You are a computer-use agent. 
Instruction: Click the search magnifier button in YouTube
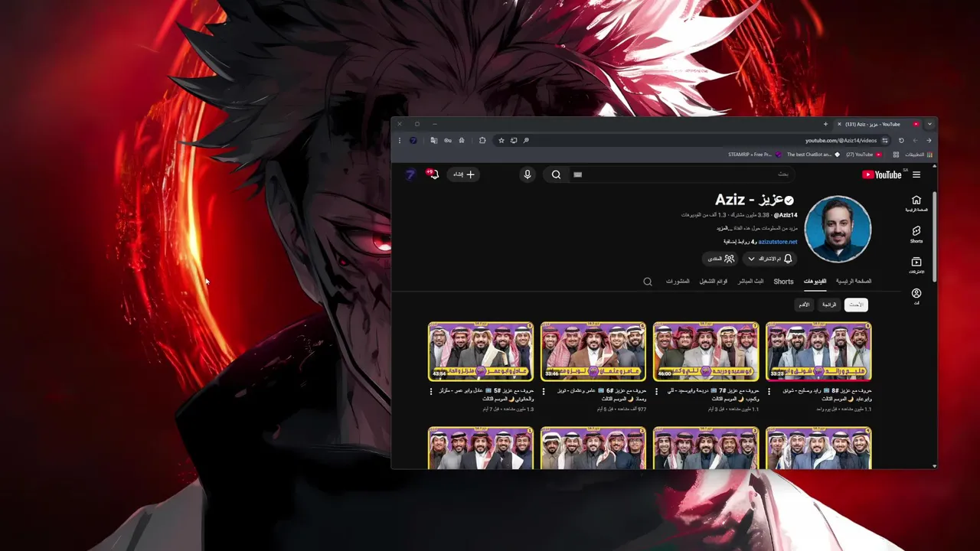point(557,174)
